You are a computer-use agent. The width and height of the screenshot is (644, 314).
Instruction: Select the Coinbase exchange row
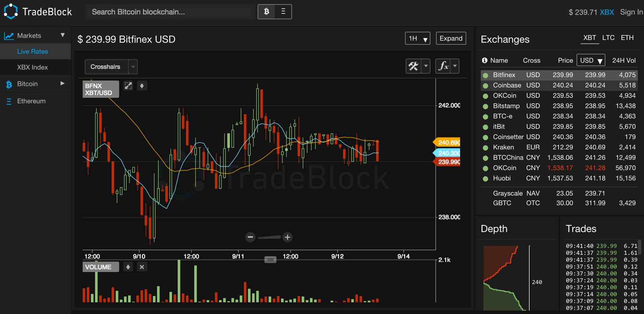[x=559, y=85]
